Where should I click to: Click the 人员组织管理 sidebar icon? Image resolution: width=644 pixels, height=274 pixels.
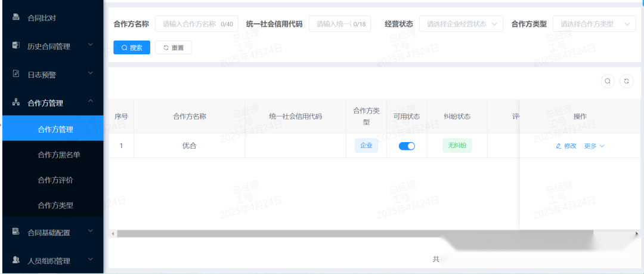tap(16, 260)
